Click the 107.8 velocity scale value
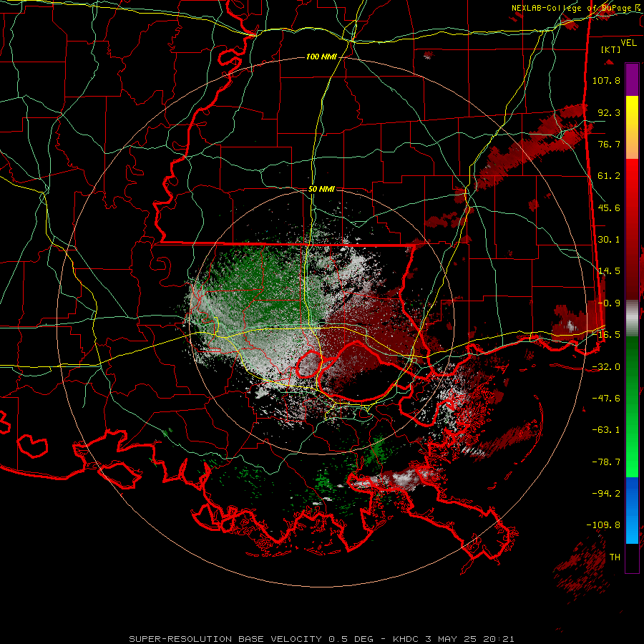 [606, 80]
